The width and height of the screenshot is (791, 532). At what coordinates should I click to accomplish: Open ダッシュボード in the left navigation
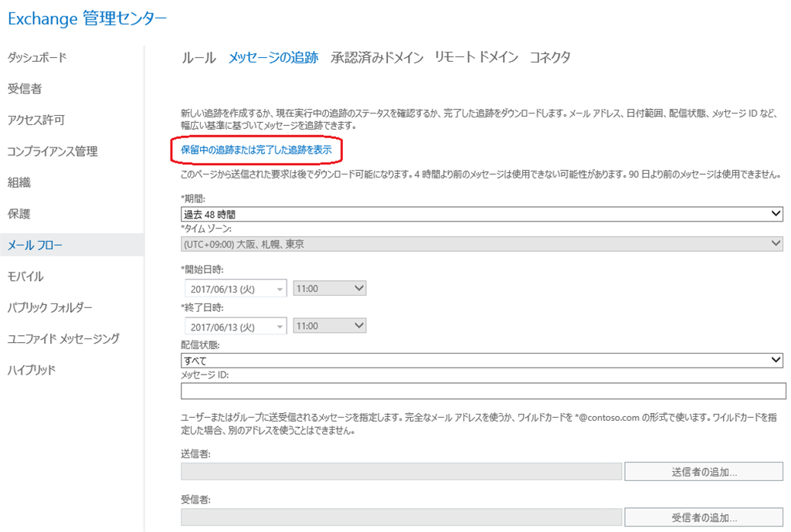tap(37, 57)
